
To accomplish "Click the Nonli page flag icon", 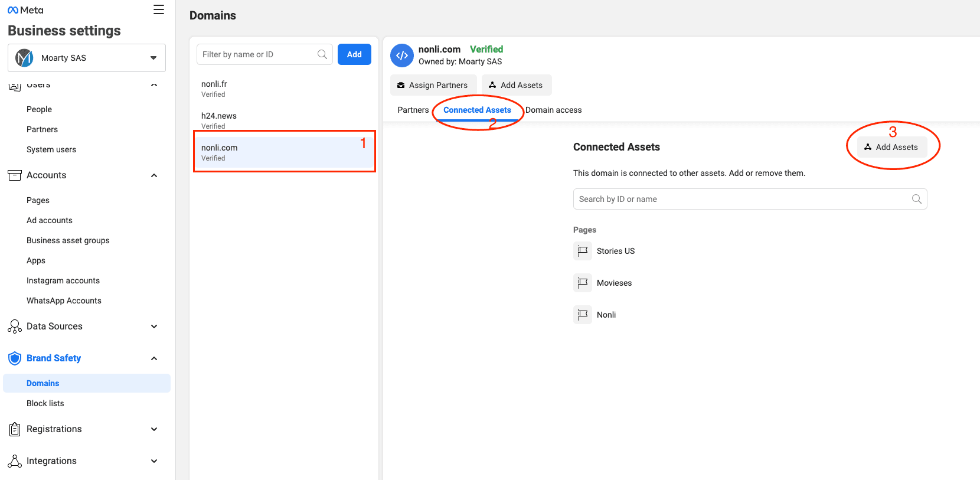I will (583, 315).
